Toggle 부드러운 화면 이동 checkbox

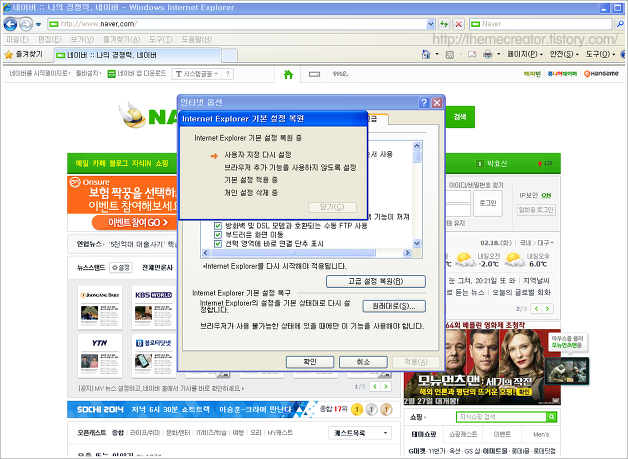(x=218, y=235)
